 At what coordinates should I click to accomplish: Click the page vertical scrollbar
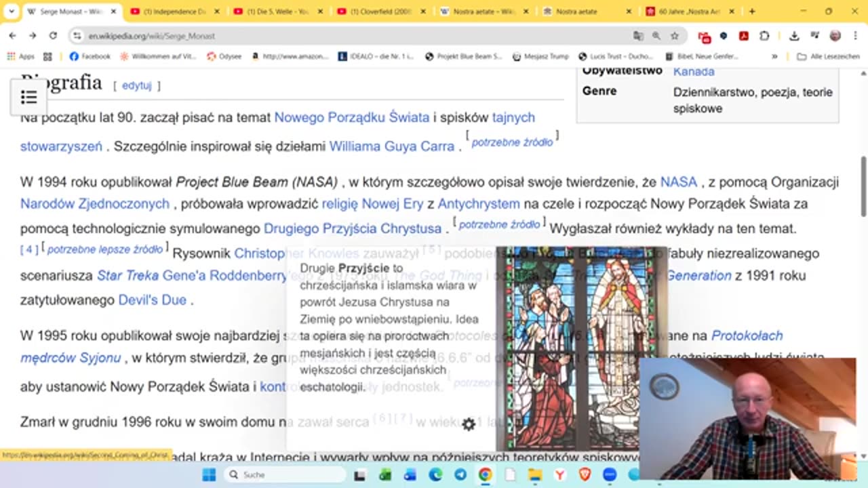863,186
